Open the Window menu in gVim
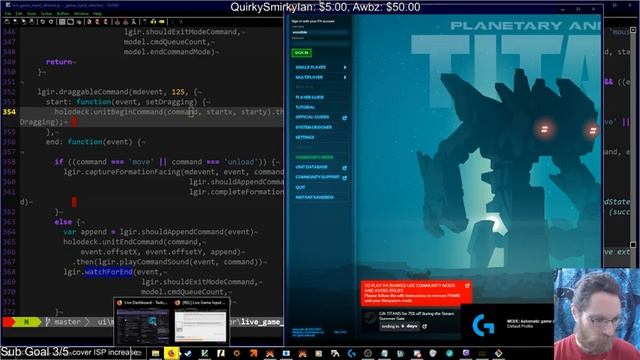640x360 pixels. 81,13
